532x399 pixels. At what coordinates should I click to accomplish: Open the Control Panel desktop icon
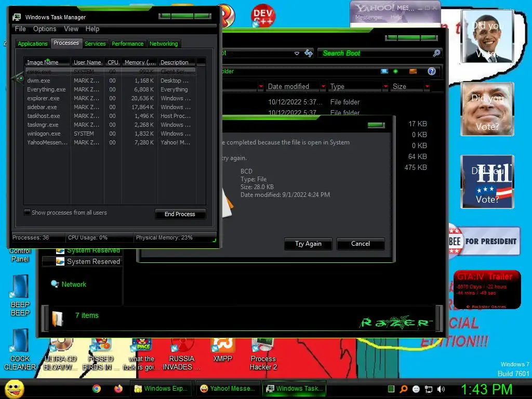coord(20,255)
